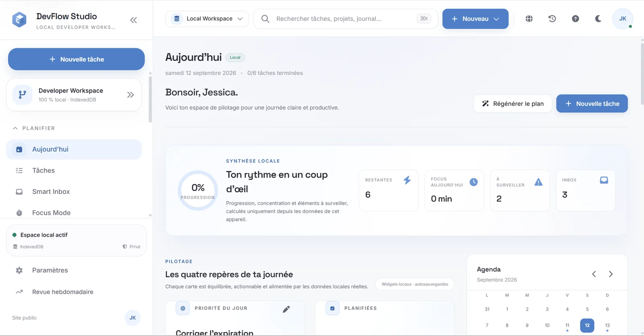Edit the Priorité du jour with the pencil icon
This screenshot has width=644, height=336.
pos(286,309)
